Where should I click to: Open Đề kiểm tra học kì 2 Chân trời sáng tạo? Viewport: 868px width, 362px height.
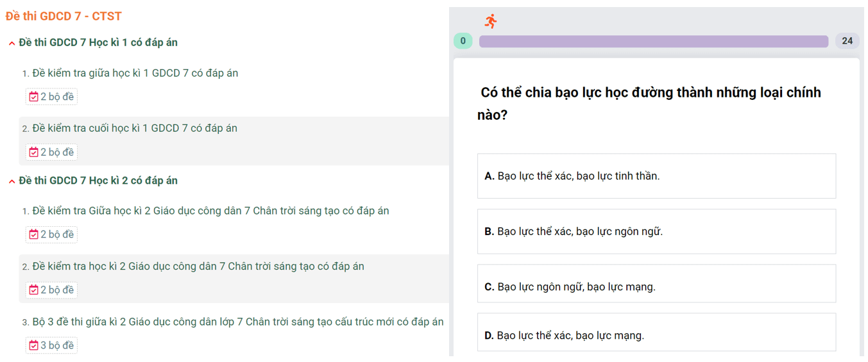[x=198, y=266]
